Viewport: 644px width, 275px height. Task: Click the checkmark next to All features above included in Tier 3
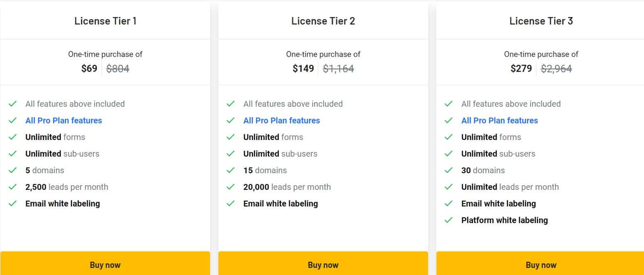point(449,104)
